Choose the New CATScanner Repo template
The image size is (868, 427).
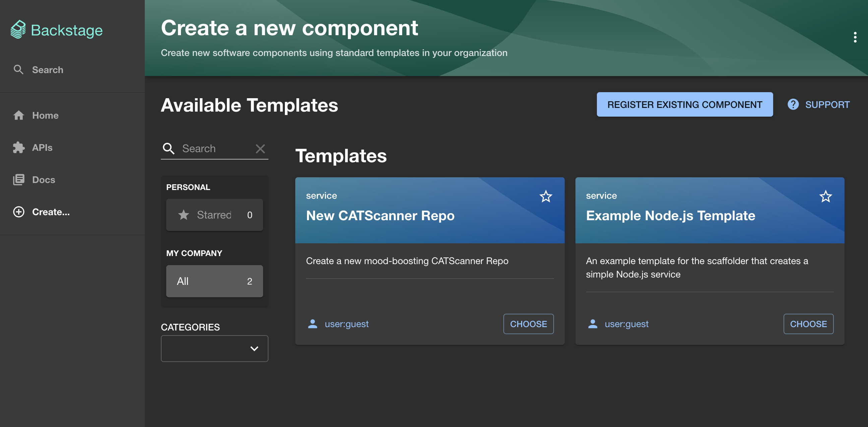[x=528, y=324]
